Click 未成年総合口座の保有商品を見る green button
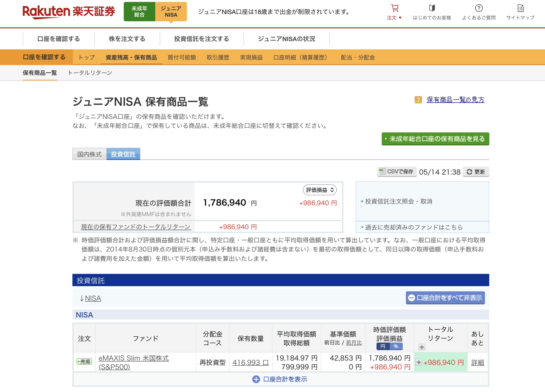The width and height of the screenshot is (545, 392). click(x=436, y=139)
